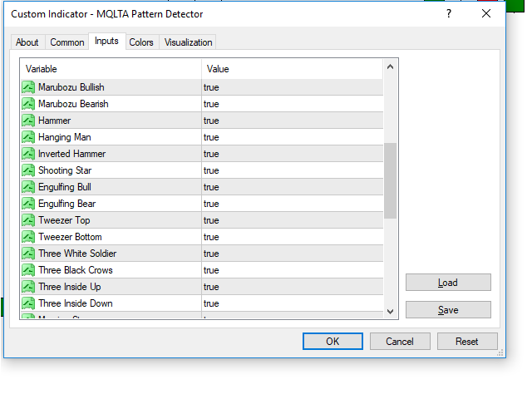532x399 pixels.
Task: Select the Three Inside Up variable name
Action: [70, 287]
